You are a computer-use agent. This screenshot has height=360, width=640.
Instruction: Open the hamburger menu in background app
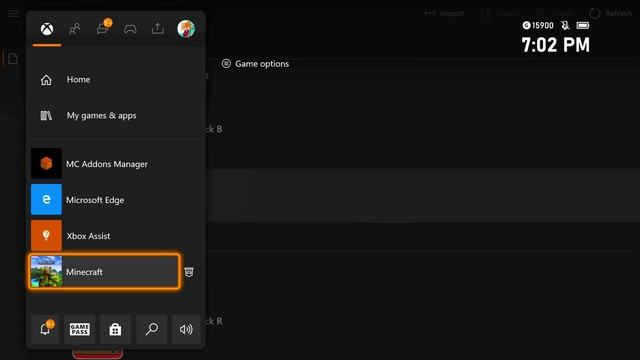pos(13,13)
